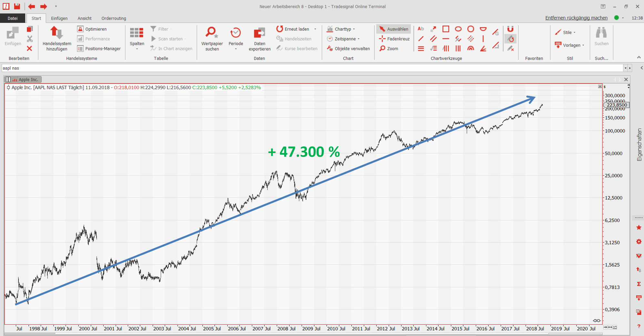Screen dimensions: 644x336
Task: Click the Objekte verwalten button
Action: (x=349, y=48)
